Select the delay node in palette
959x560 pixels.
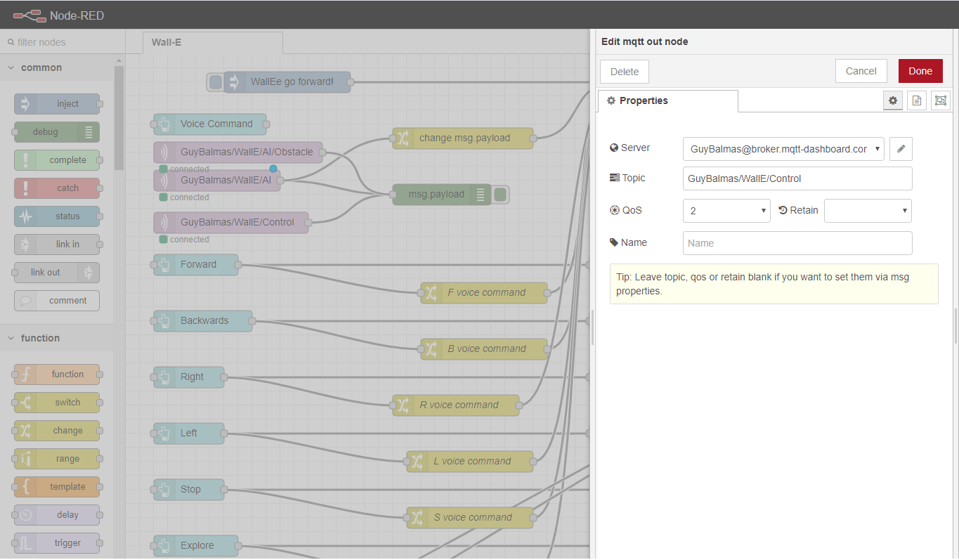click(57, 515)
